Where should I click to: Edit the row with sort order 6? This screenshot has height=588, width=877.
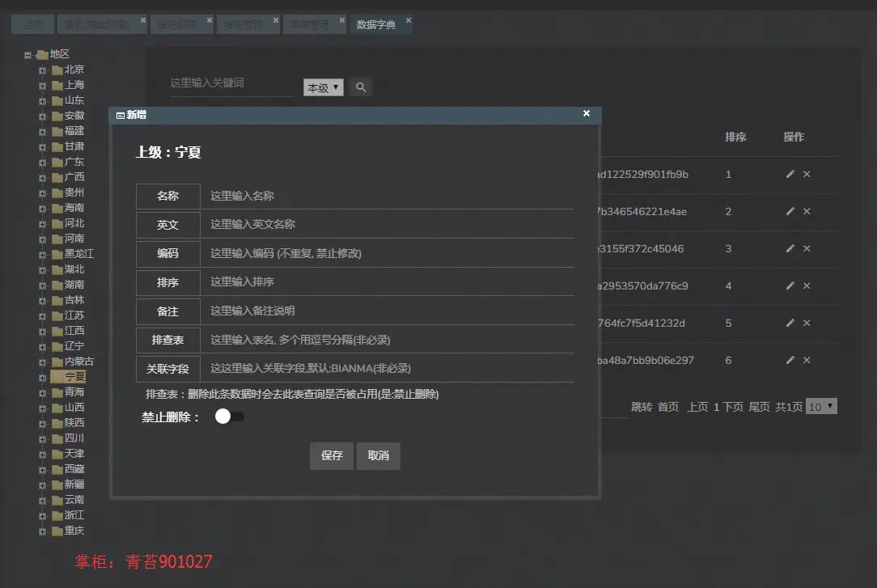[x=790, y=361]
